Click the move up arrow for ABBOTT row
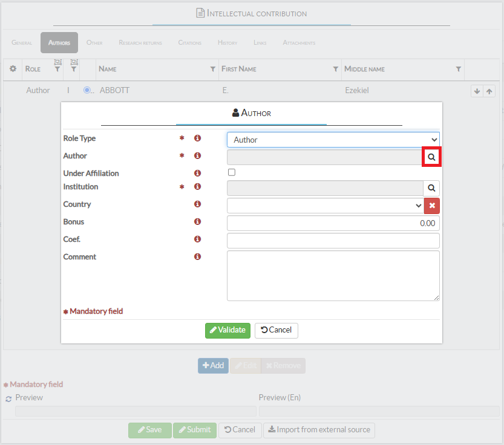 tap(489, 91)
